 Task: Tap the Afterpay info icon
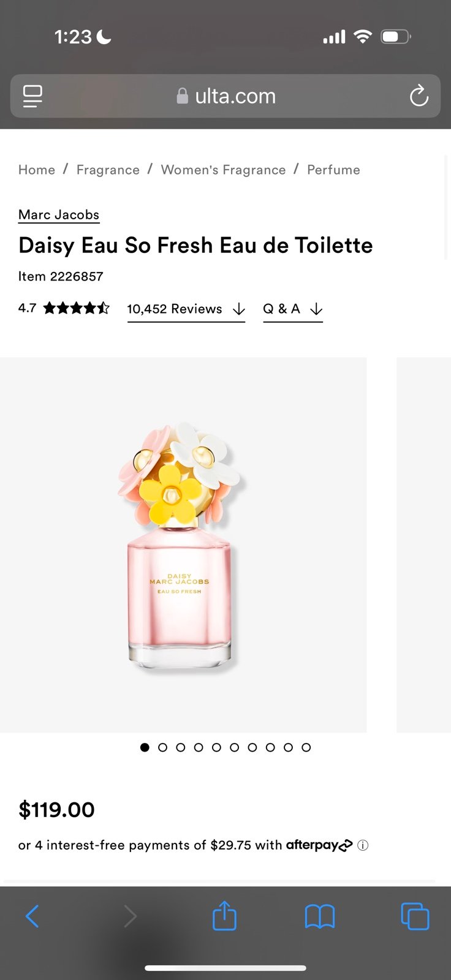(x=363, y=845)
